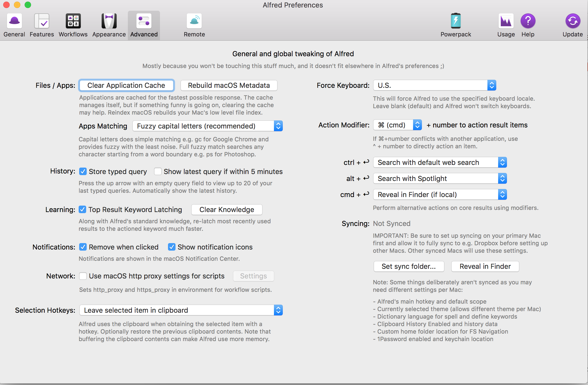Click the Reveal in Finder button

tap(485, 266)
